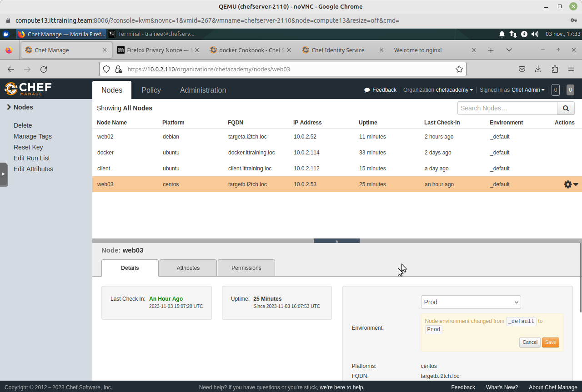Open the Organization chefacademy dropdown
The image size is (582, 392).
click(454, 90)
